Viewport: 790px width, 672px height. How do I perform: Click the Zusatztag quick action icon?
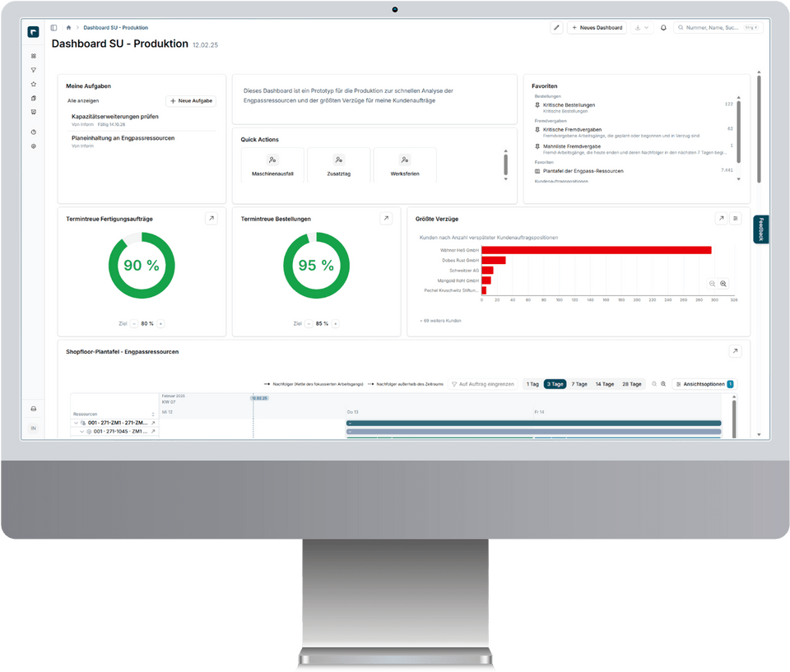point(338,160)
